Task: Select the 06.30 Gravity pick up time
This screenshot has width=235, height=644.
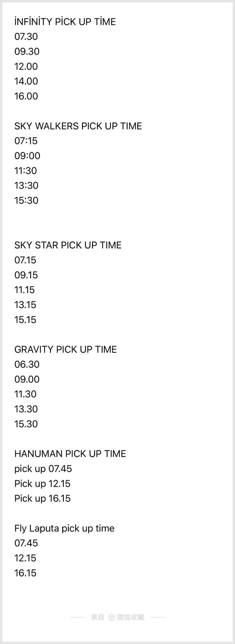Action: click(27, 364)
